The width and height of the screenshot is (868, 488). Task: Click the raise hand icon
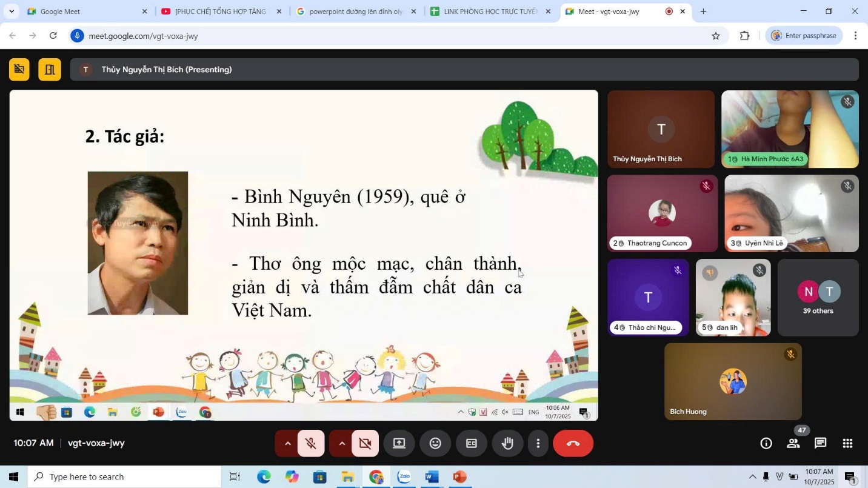[x=507, y=443]
